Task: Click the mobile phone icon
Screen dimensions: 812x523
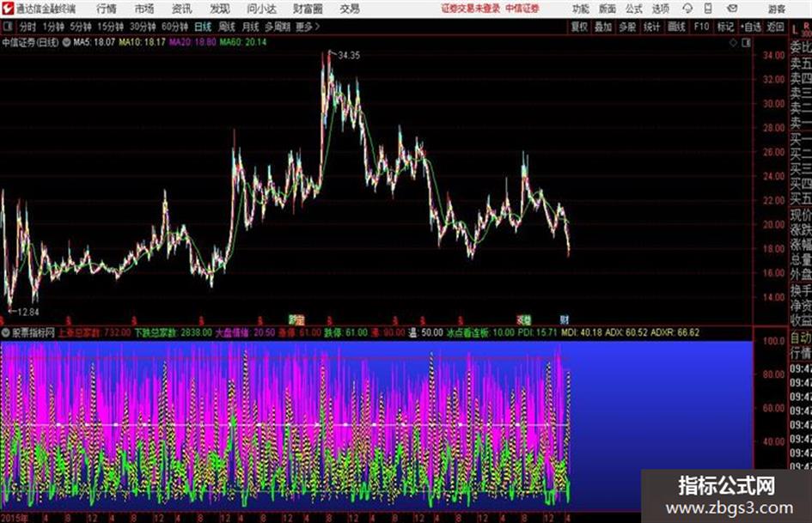Action: click(708, 9)
